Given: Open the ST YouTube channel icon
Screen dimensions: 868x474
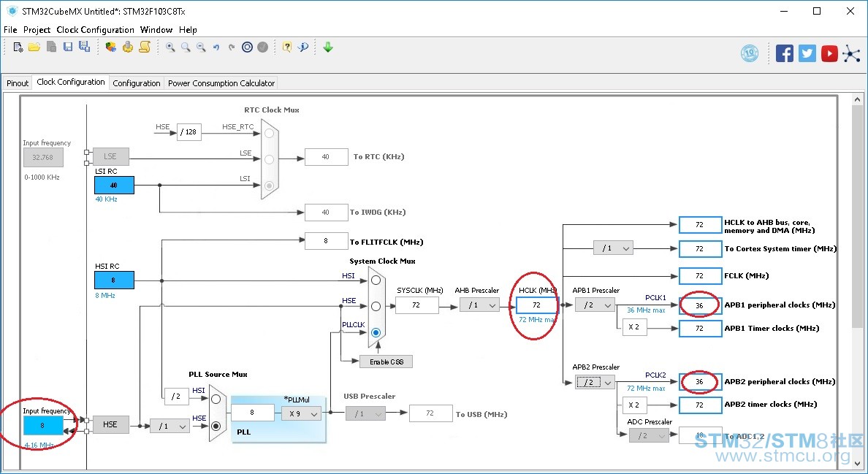Looking at the screenshot, I should pyautogui.click(x=829, y=53).
